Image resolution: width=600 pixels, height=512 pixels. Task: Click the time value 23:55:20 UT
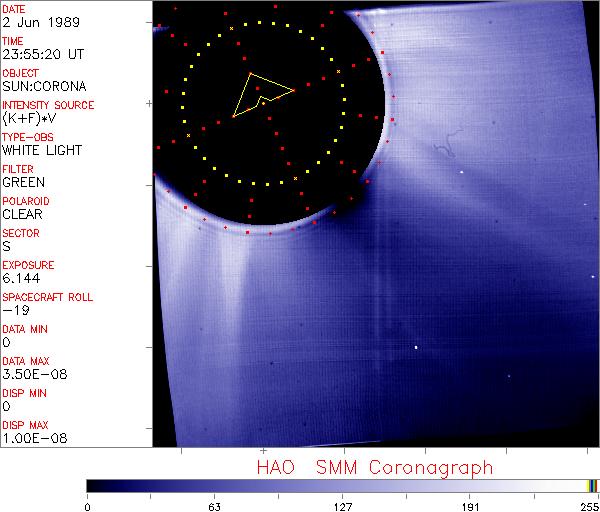[41, 54]
